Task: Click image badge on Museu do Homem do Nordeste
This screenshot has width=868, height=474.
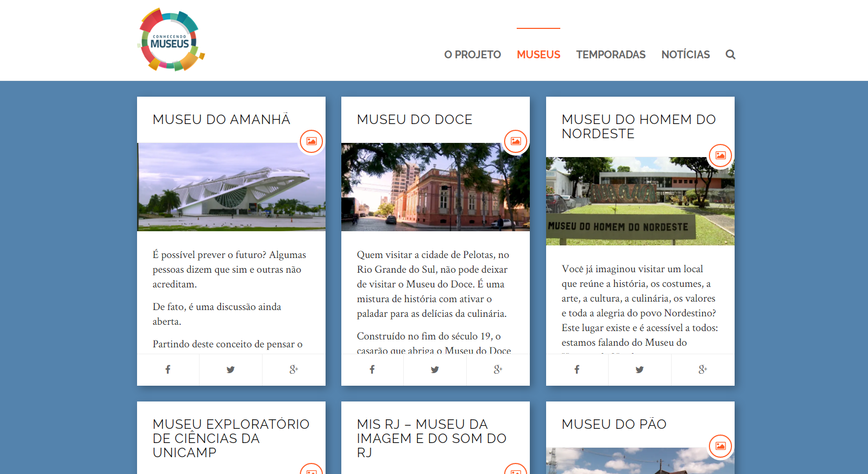Action: 720,156
